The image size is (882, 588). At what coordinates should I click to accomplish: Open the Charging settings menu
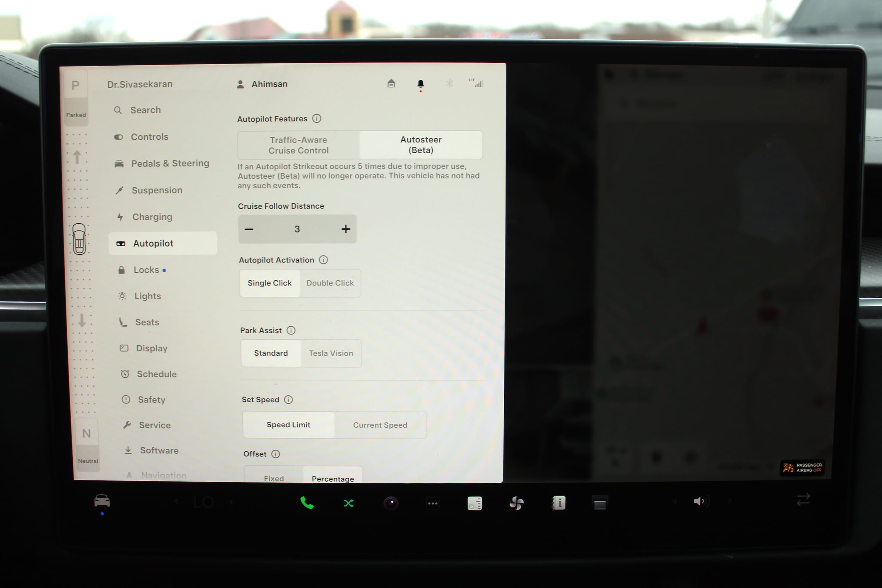tap(152, 217)
